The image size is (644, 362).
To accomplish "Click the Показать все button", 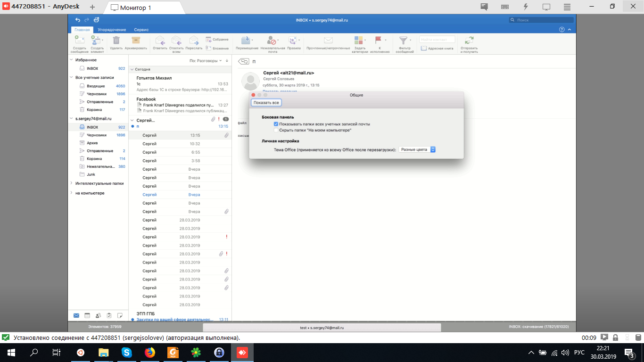I will click(266, 103).
